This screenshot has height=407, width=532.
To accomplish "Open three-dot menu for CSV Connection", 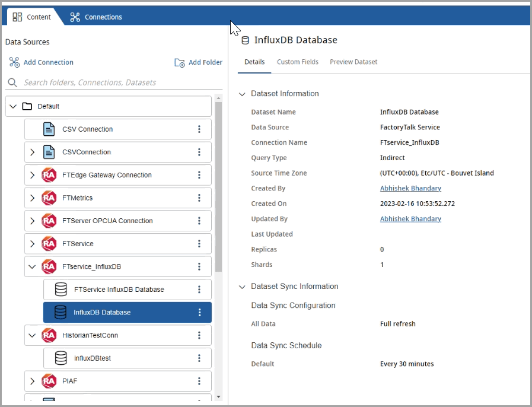I will pyautogui.click(x=199, y=129).
